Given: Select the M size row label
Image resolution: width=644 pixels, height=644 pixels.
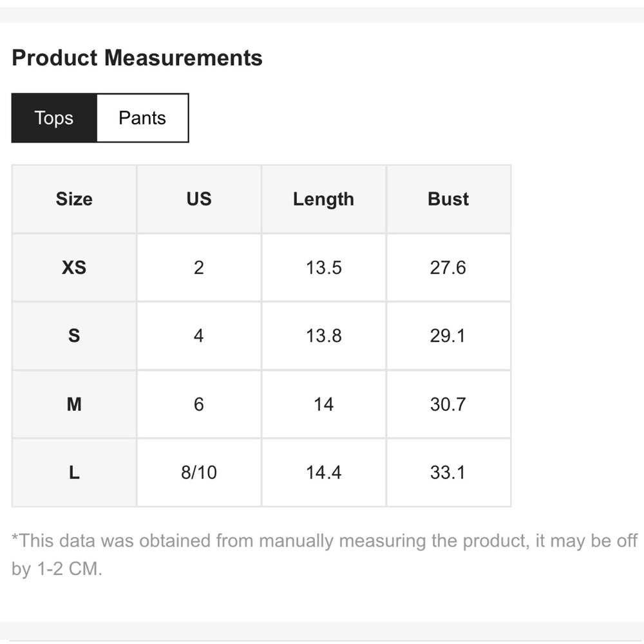Looking at the screenshot, I should 74,404.
